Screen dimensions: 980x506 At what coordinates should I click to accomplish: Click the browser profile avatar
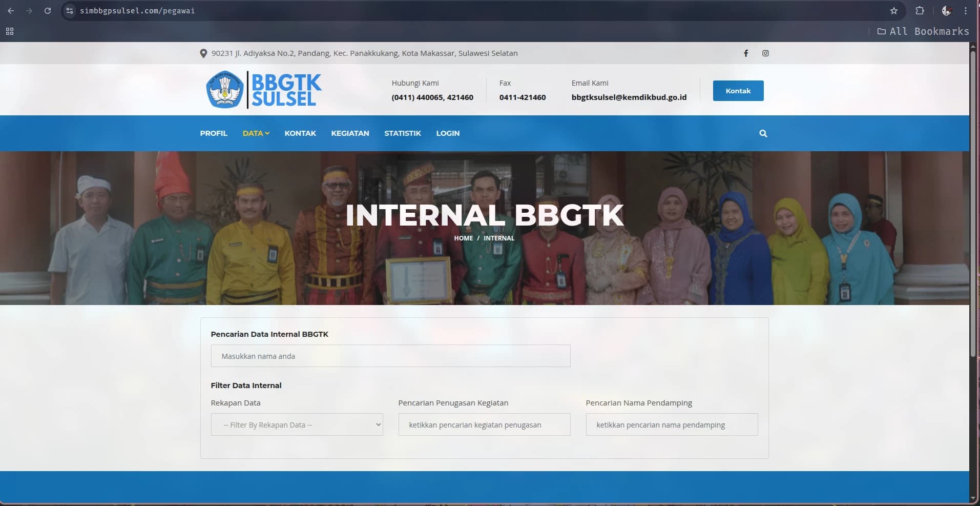947,10
